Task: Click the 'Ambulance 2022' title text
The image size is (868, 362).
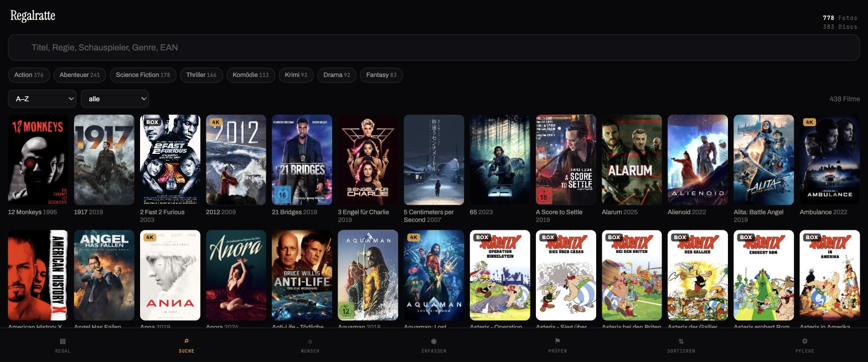Action: (824, 212)
